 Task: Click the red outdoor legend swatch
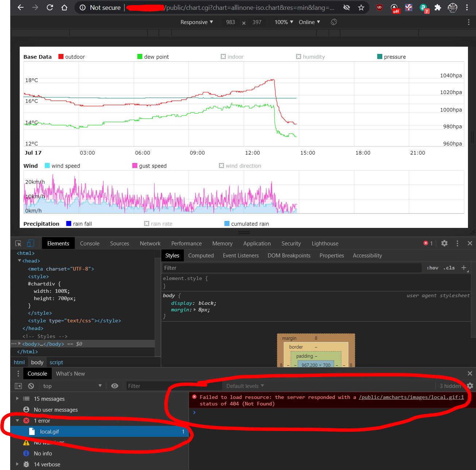click(x=61, y=57)
